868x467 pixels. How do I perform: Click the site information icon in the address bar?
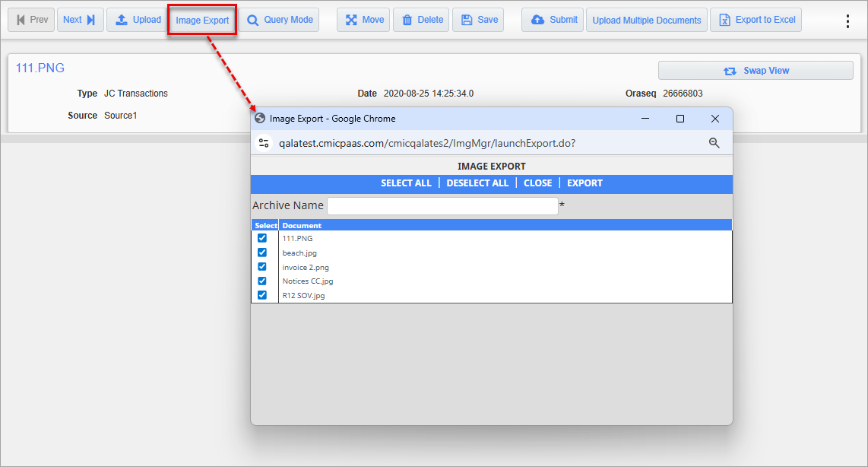pos(264,142)
